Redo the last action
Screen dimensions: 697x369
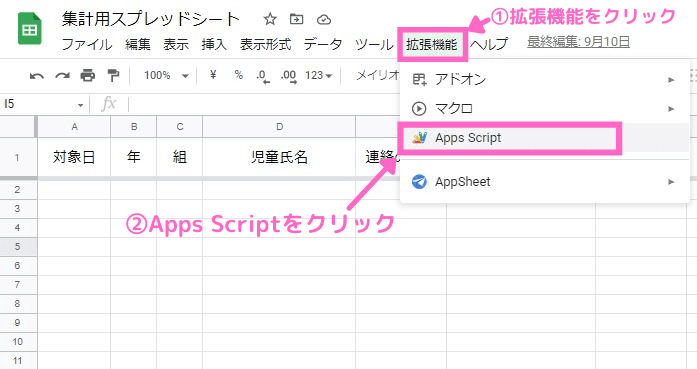[x=62, y=76]
